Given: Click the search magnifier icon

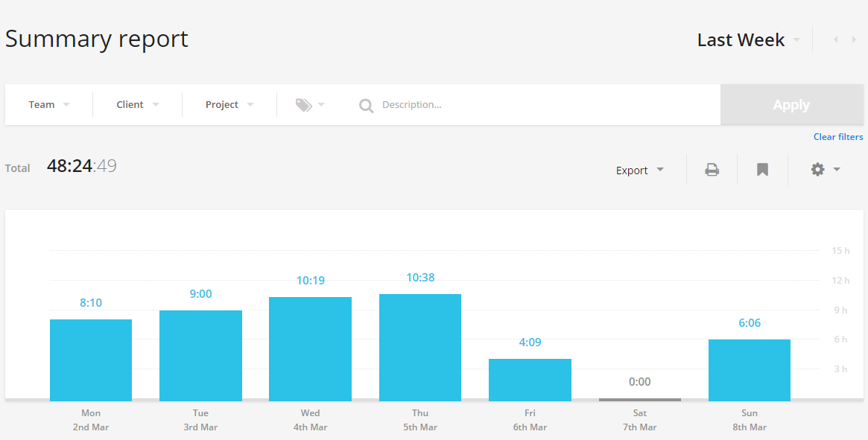Looking at the screenshot, I should click(367, 105).
